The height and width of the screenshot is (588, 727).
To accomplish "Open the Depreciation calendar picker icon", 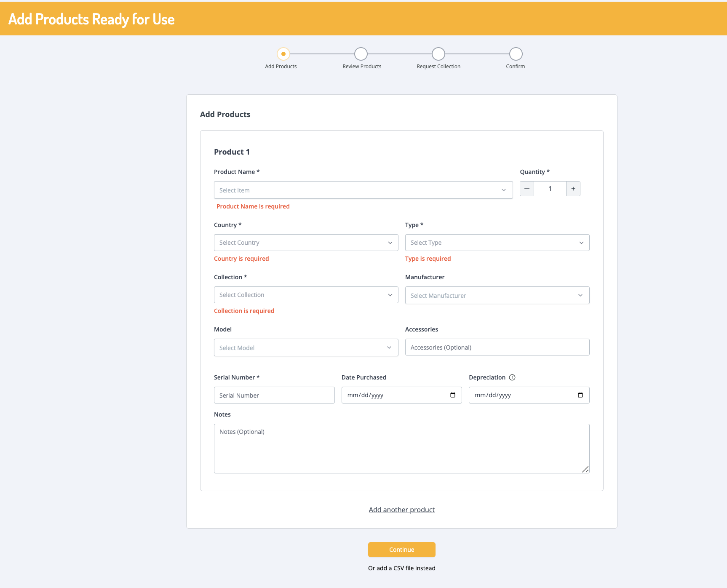I will click(580, 395).
